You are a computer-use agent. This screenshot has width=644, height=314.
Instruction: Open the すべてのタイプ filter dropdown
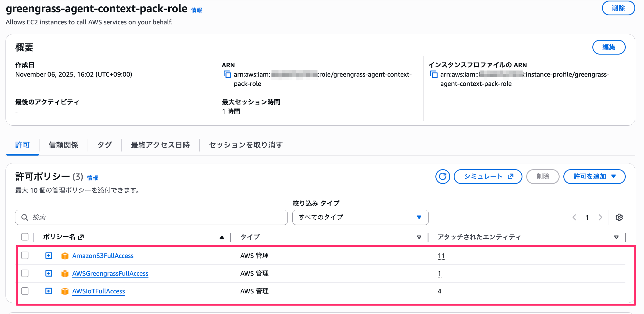[360, 217]
